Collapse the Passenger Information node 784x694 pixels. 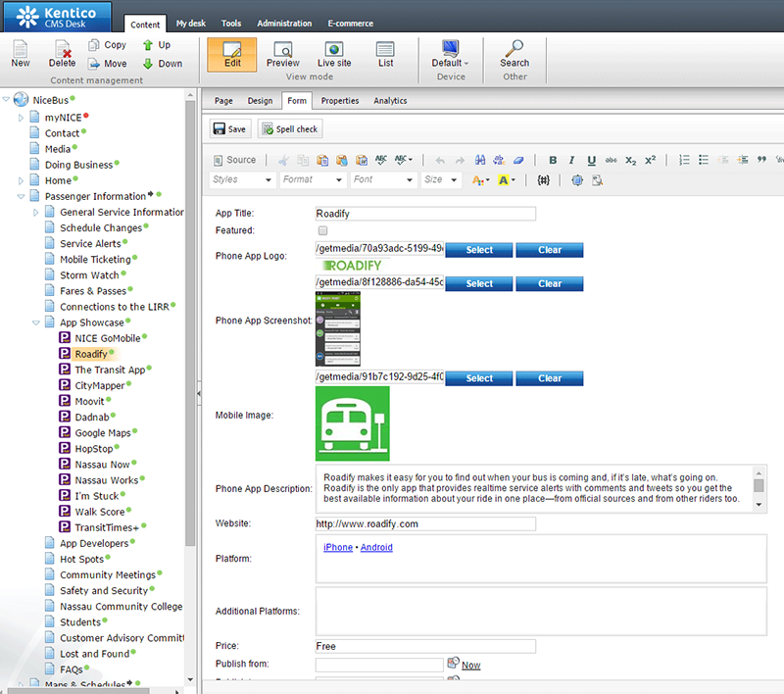[21, 196]
